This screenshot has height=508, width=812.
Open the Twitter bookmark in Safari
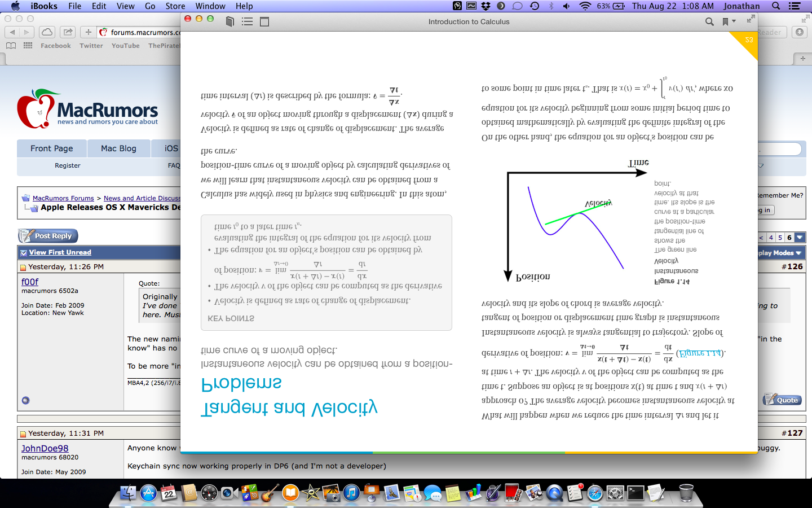[x=91, y=46]
